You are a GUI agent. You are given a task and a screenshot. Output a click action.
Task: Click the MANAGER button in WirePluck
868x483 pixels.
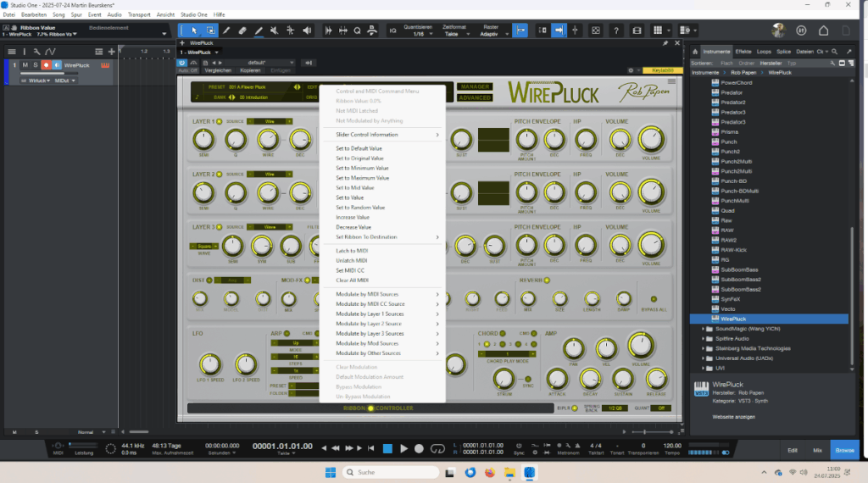click(475, 87)
